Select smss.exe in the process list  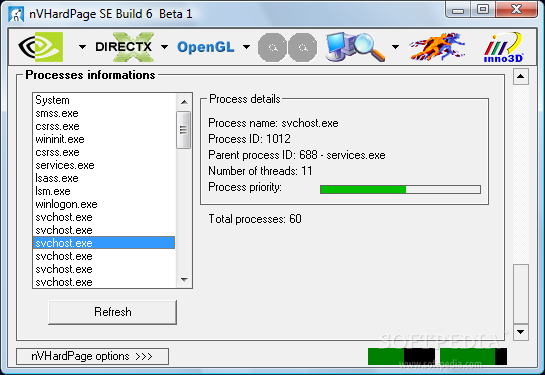(x=104, y=113)
